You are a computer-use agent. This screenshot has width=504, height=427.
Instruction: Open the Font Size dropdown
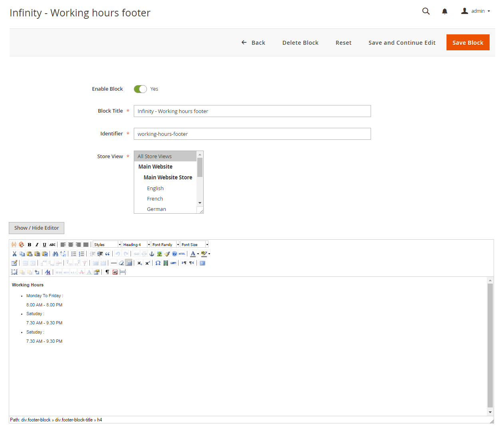tap(194, 244)
